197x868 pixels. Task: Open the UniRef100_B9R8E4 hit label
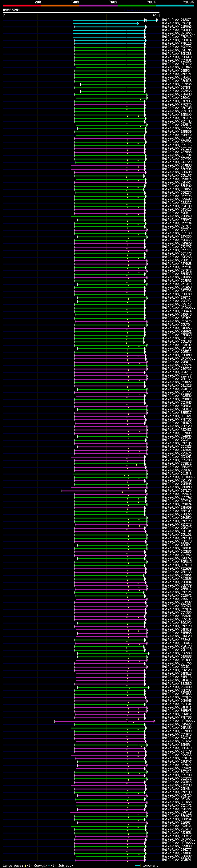(x=176, y=40)
